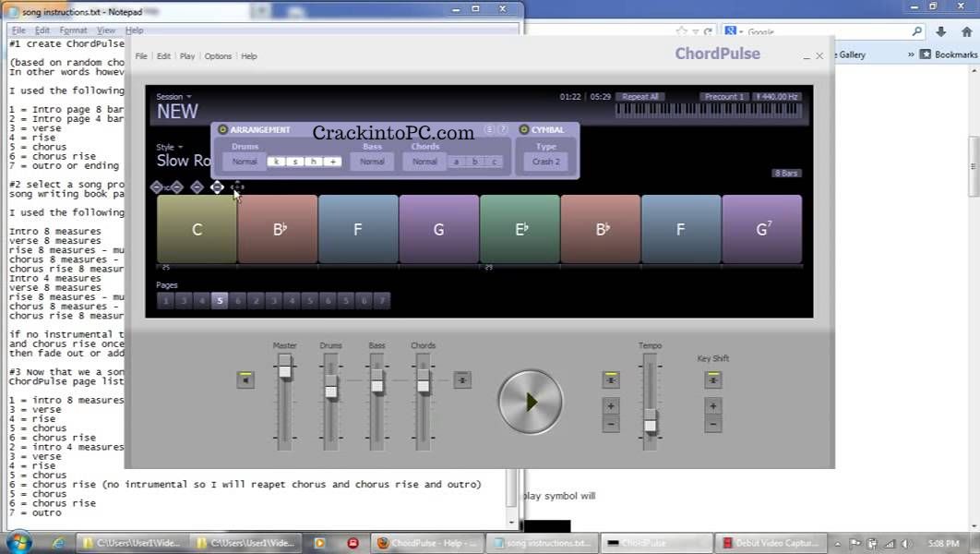Open the Windows Start menu

(x=18, y=543)
